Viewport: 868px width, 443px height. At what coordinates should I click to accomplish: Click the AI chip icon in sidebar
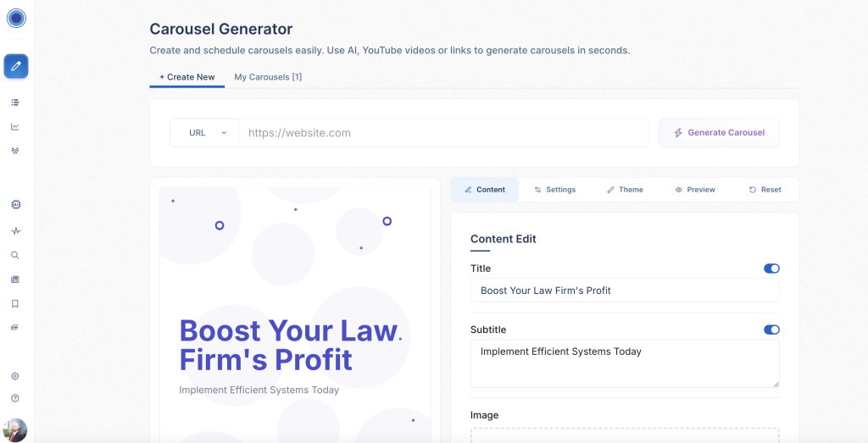click(15, 205)
